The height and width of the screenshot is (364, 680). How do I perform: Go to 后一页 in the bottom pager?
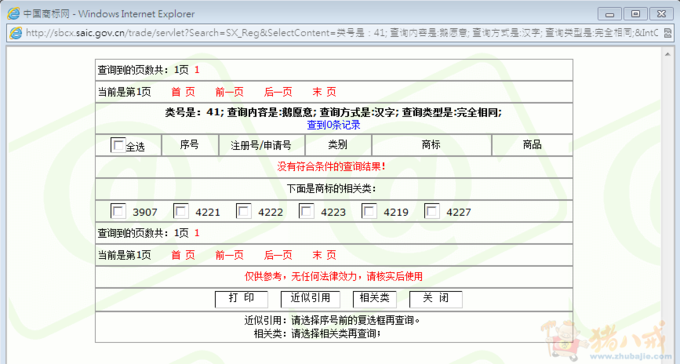(x=278, y=255)
